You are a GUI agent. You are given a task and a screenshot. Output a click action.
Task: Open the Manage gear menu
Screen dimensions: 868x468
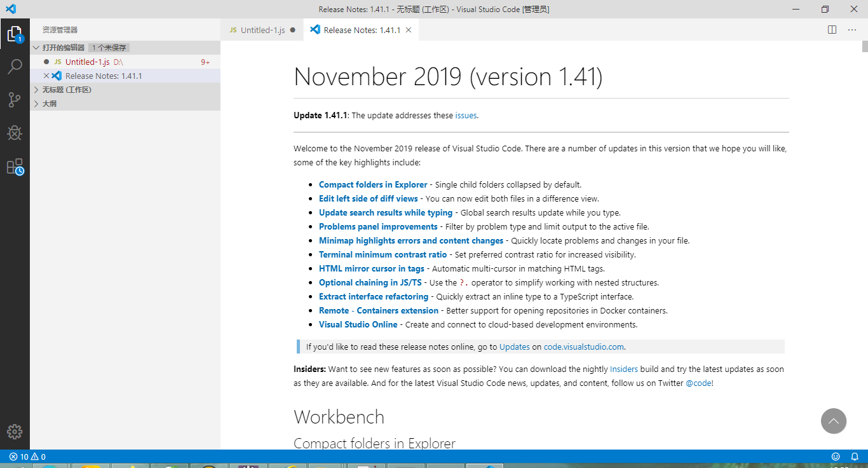pos(15,432)
